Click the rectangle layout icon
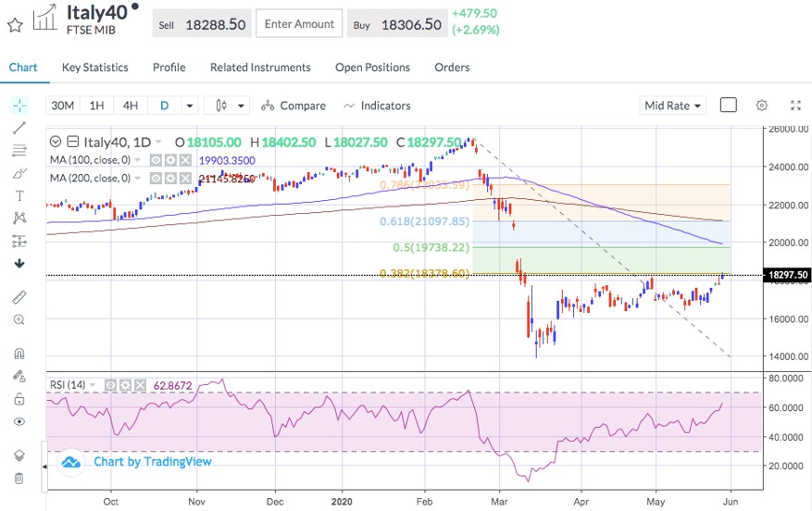 coord(728,106)
